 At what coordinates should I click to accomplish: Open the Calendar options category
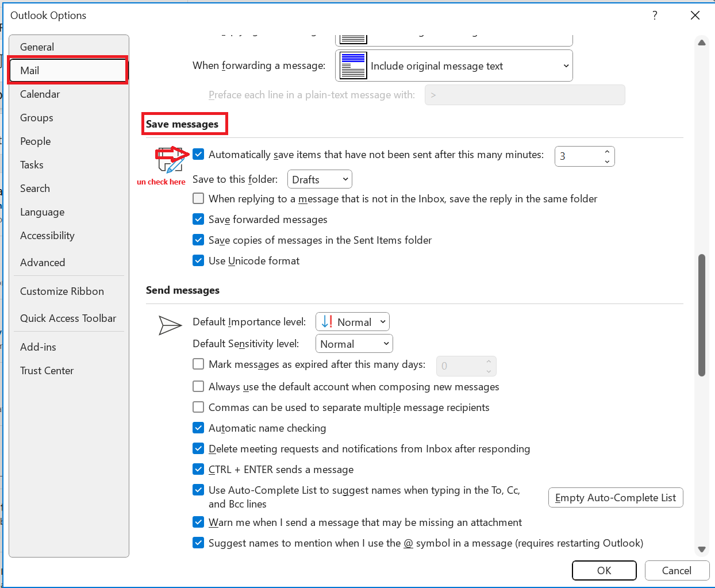[69, 94]
